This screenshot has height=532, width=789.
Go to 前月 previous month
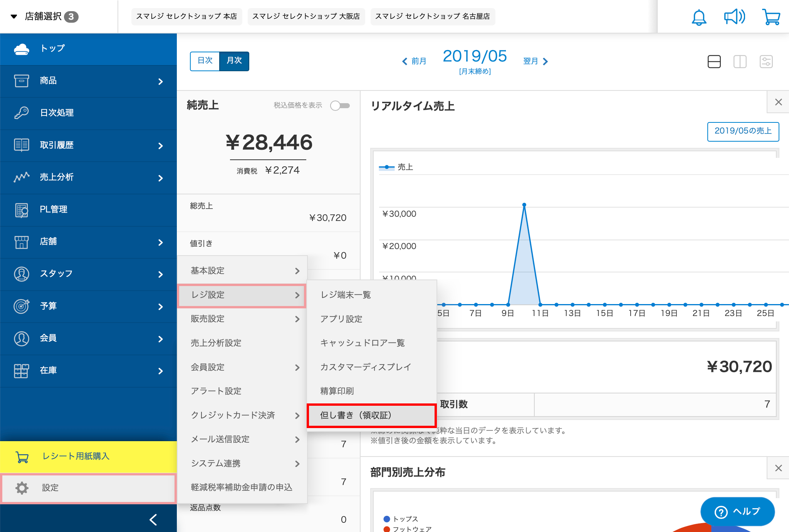414,61
